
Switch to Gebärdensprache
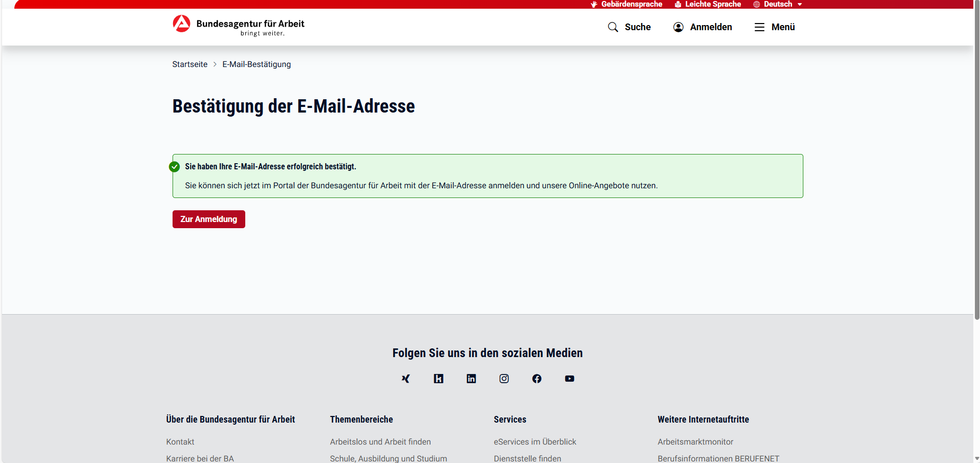(x=626, y=4)
